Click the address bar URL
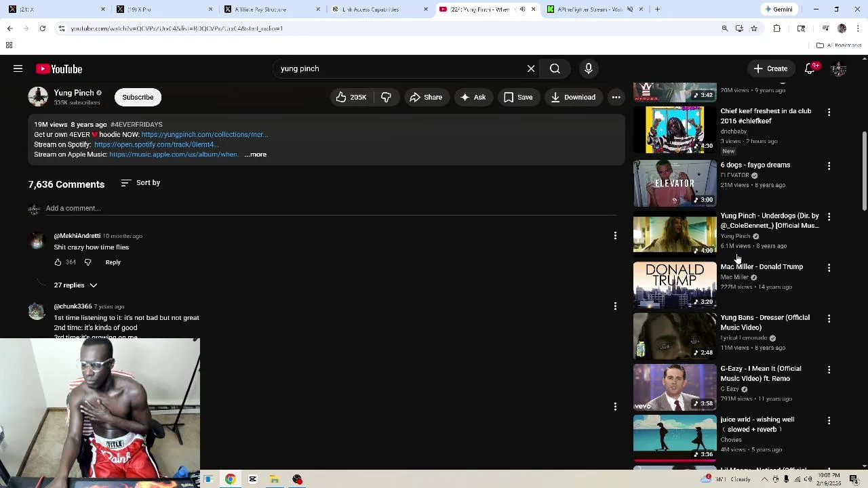 pos(176,28)
